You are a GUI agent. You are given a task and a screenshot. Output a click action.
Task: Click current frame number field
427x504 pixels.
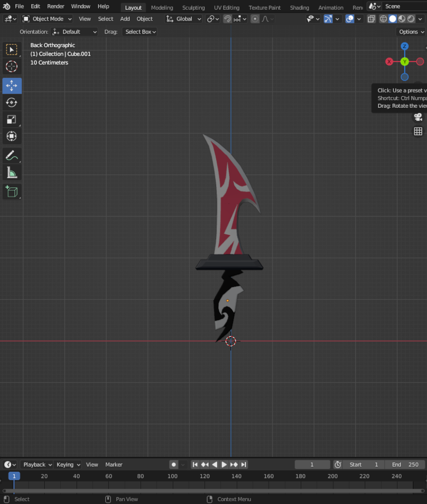312,464
